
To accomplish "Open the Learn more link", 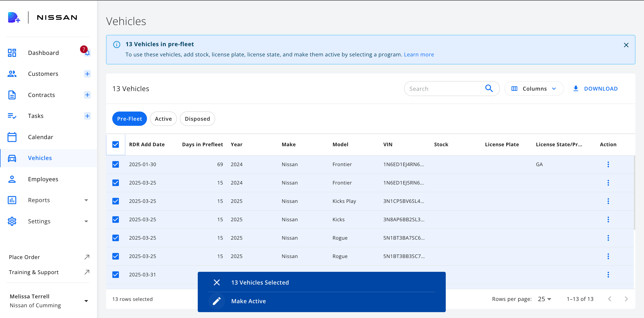I will click(x=419, y=55).
